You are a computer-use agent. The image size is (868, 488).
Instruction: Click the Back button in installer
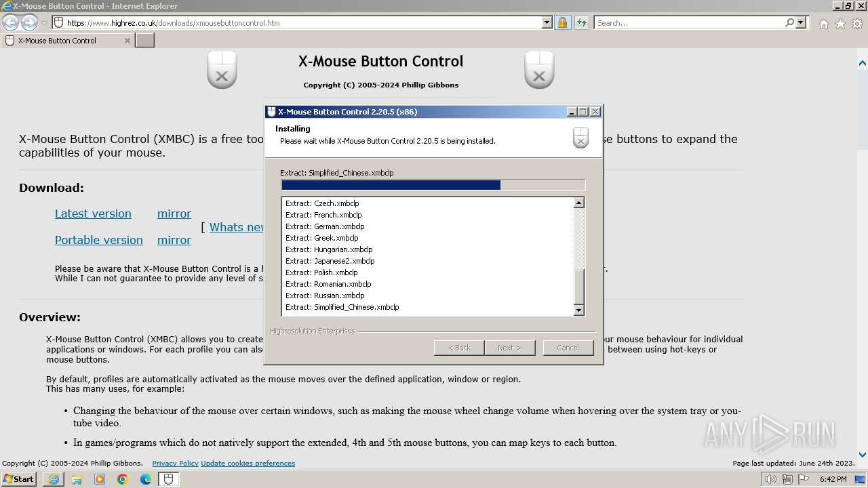tap(459, 348)
